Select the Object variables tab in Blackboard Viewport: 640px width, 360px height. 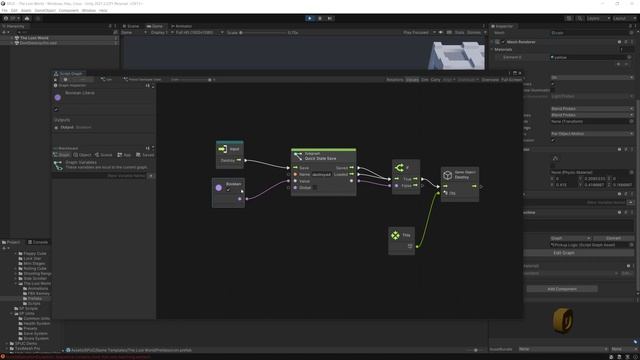click(82, 155)
